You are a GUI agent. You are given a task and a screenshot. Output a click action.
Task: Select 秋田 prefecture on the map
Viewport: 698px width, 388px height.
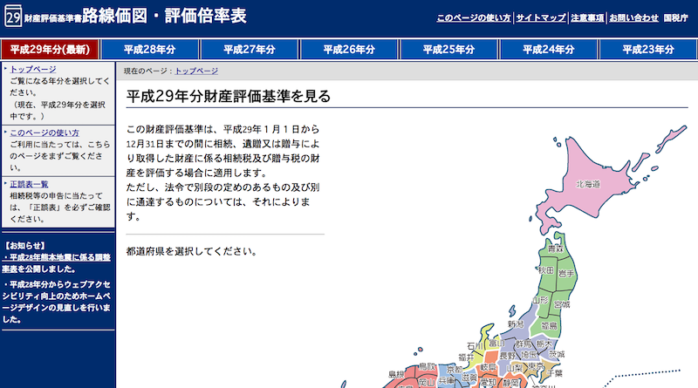tap(547, 271)
